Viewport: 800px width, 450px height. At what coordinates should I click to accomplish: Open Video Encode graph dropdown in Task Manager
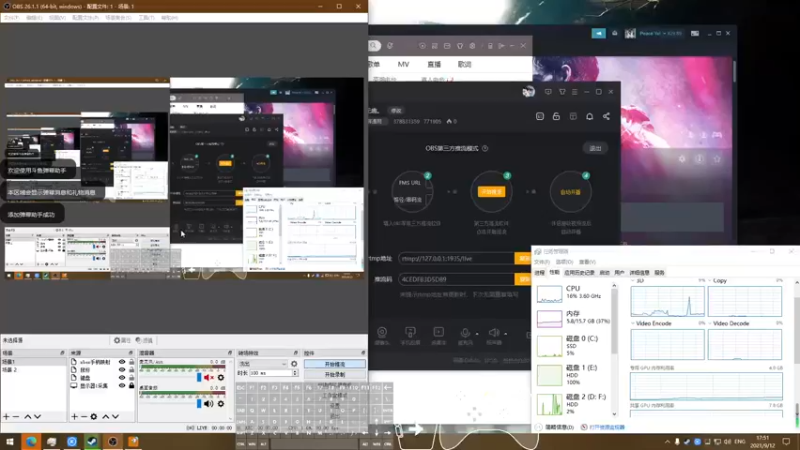(x=633, y=323)
